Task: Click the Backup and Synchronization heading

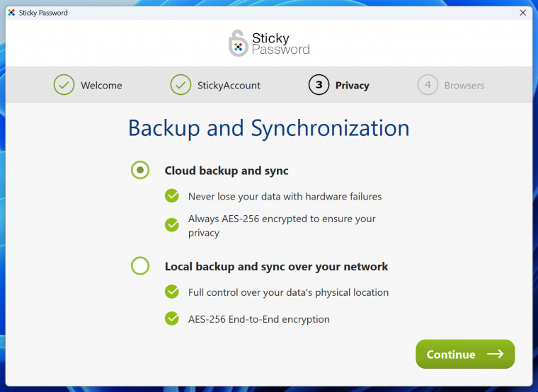Action: pos(268,128)
